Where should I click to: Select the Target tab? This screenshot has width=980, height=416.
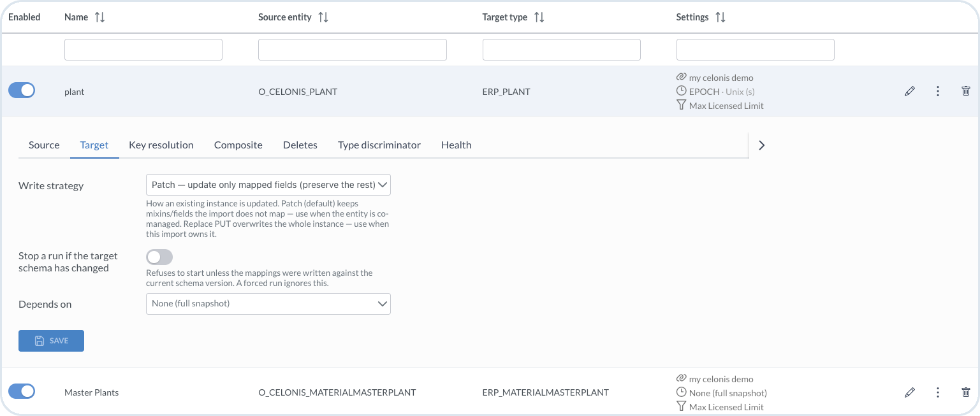(94, 145)
